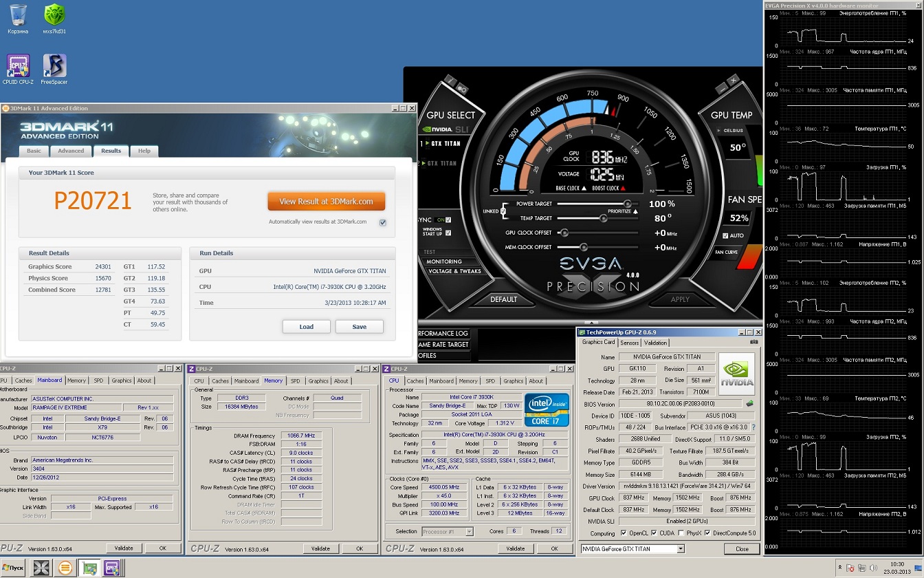This screenshot has height=578, width=924.
Task: Toggle Auto fan speed checkbox
Action: tap(725, 235)
